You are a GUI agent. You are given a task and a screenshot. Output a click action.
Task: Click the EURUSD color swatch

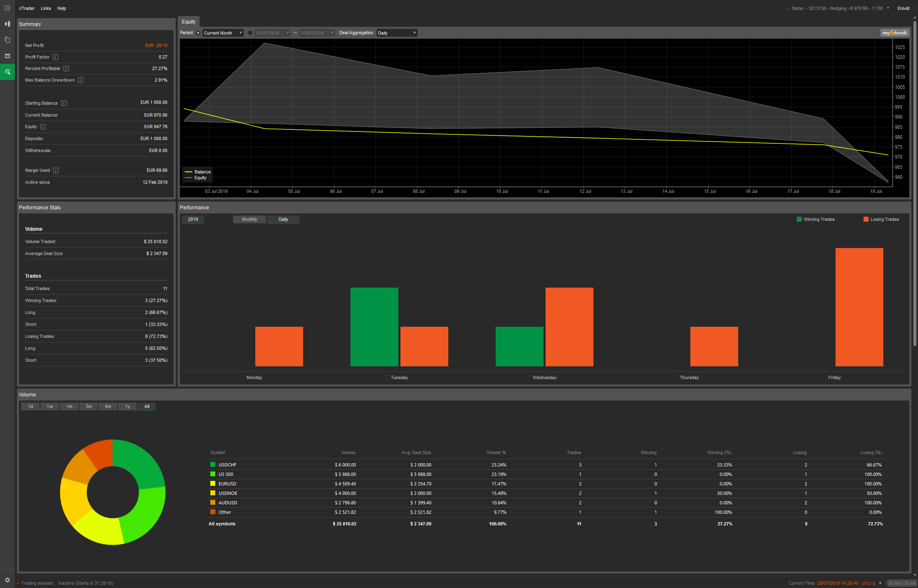click(213, 483)
